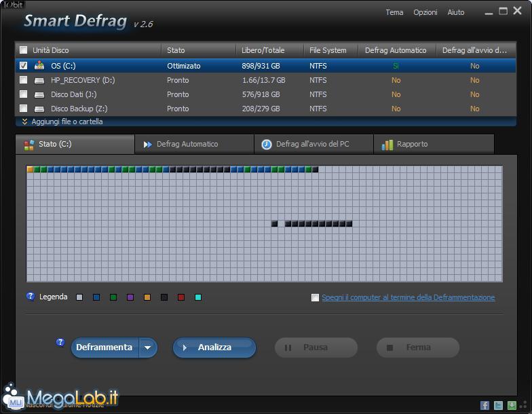
Task: Click the Disco Dati (J:) drive icon
Action: [x=39, y=95]
